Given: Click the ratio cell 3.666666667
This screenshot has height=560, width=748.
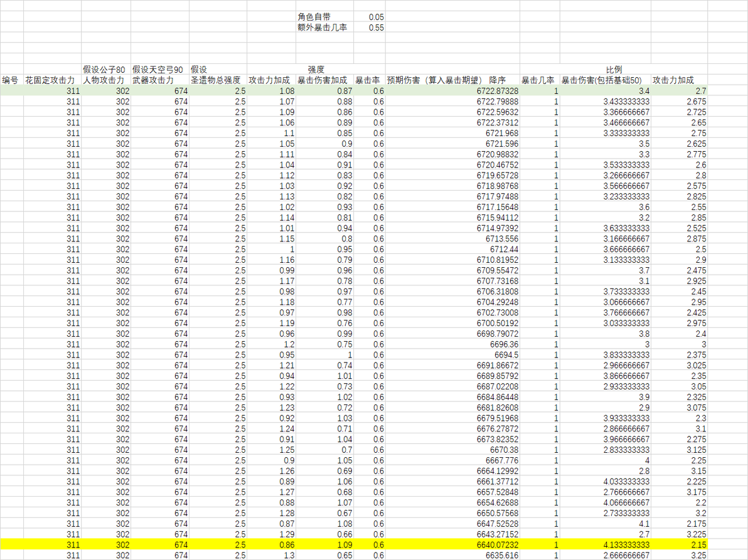Looking at the screenshot, I should 606,249.
